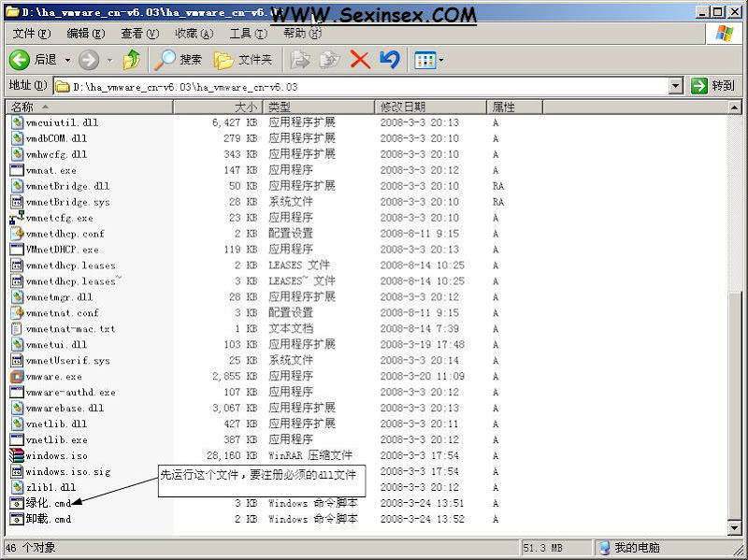Select the file name VMnetDHCP.exe
The image size is (748, 560).
pos(62,250)
